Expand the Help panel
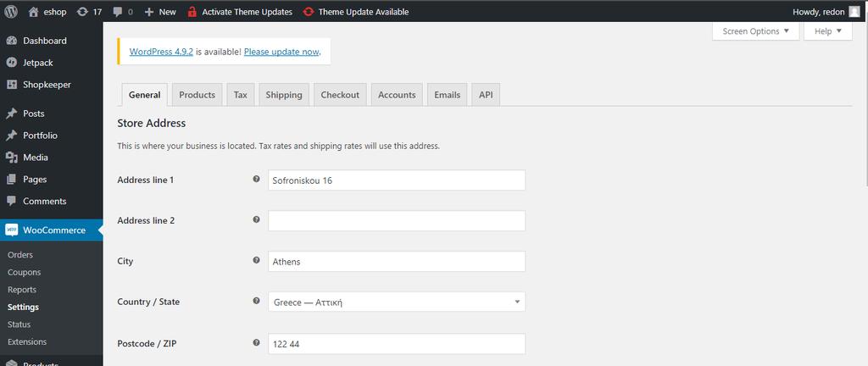 (828, 31)
